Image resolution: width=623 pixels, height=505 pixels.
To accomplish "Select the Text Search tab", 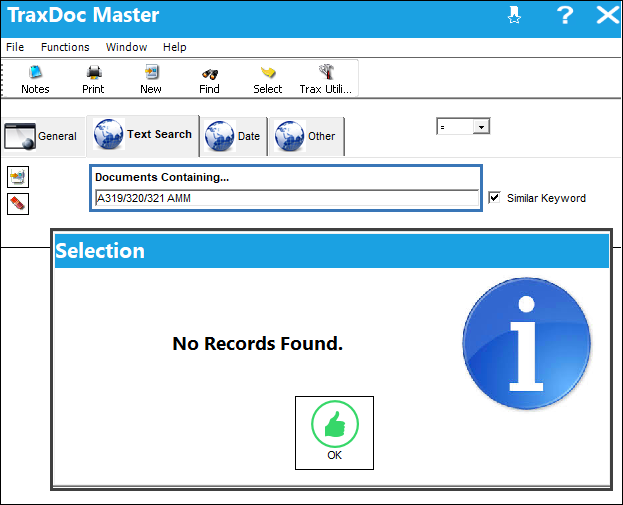I will tap(143, 135).
